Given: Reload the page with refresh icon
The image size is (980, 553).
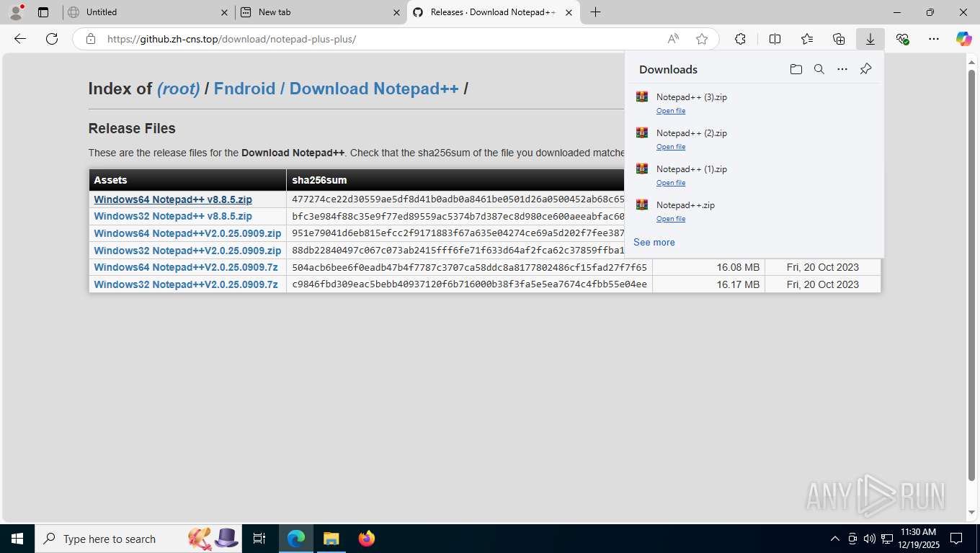Looking at the screenshot, I should tap(52, 39).
